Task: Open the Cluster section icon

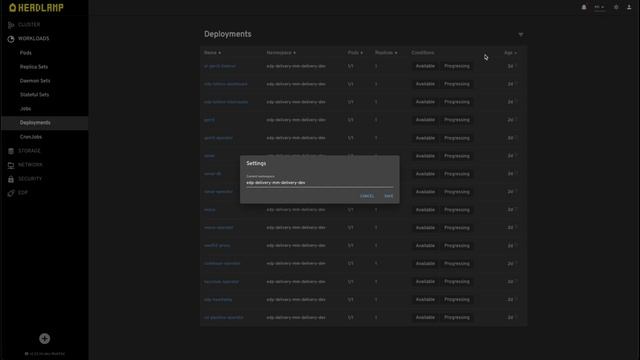Action: point(11,25)
